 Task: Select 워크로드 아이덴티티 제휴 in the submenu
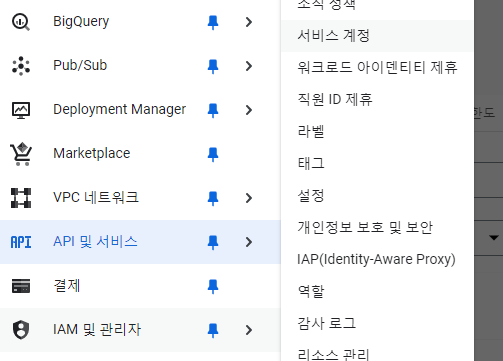[x=377, y=68]
